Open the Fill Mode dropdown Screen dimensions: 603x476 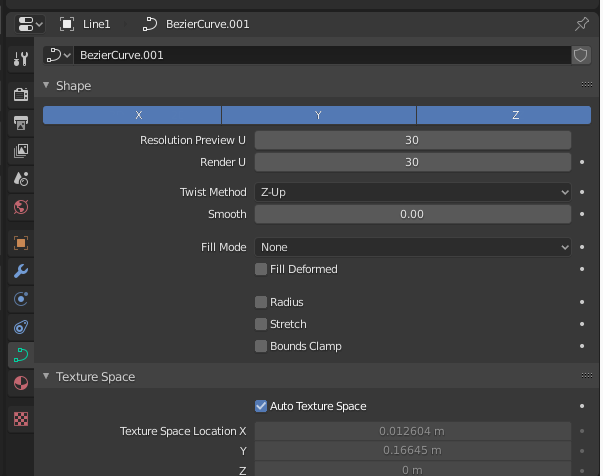pos(413,247)
